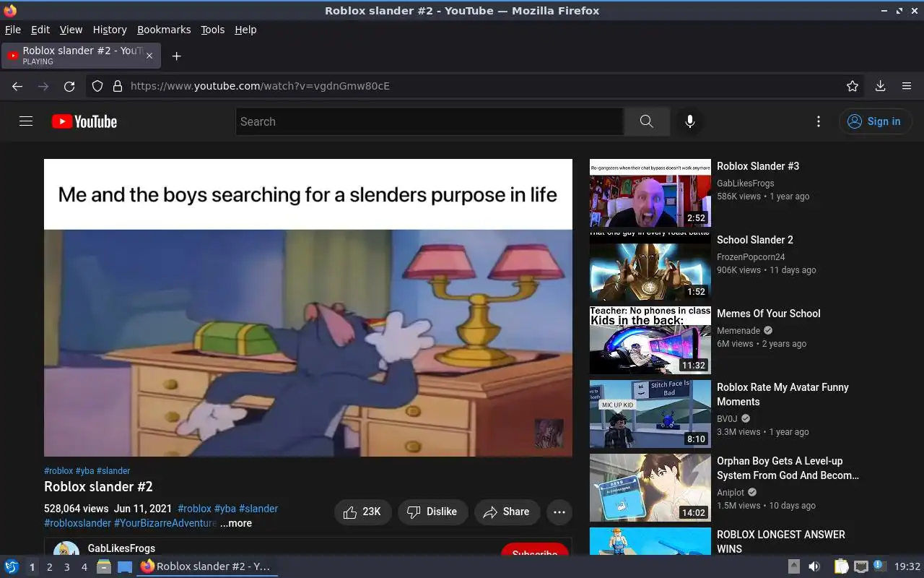Click BV0J channel name
This screenshot has height=578, width=924.
pyautogui.click(x=728, y=419)
